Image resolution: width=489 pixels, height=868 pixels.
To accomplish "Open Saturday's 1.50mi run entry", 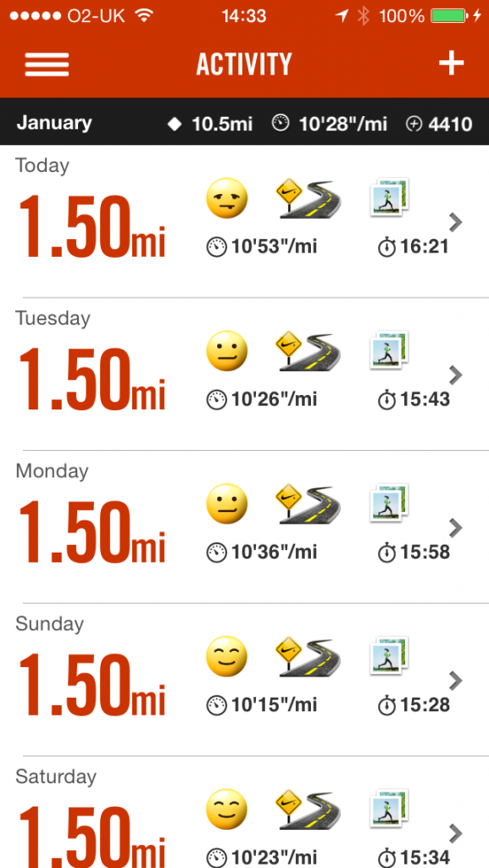I will 244,813.
